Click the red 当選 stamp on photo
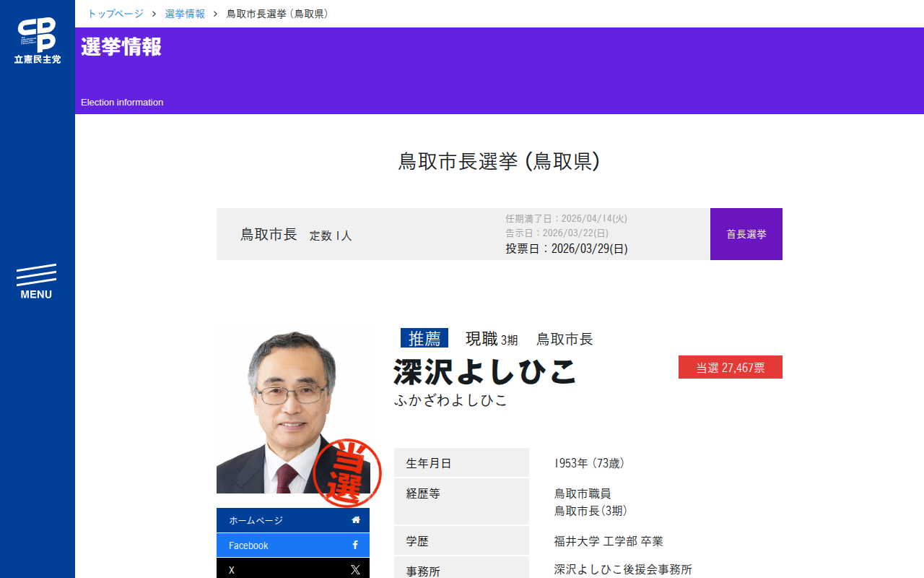Screen dimensions: 924x578 [347, 472]
